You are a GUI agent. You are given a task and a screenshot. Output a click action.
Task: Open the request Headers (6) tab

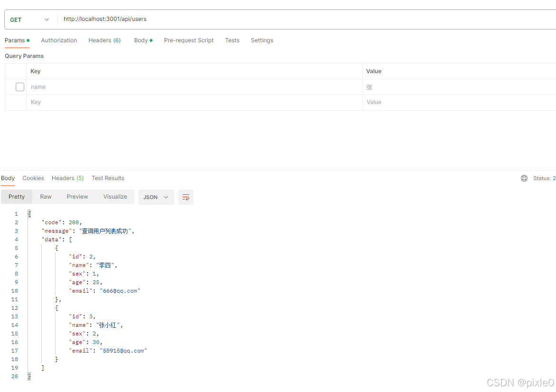click(x=105, y=40)
